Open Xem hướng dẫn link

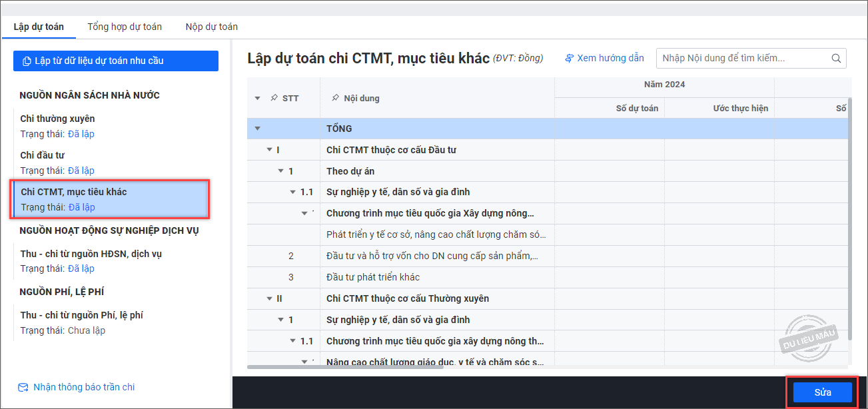[611, 58]
